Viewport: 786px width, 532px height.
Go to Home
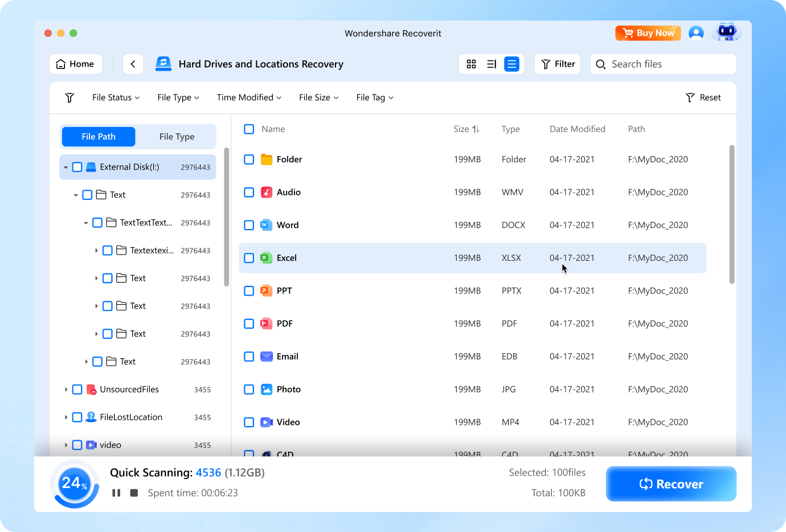coord(76,64)
